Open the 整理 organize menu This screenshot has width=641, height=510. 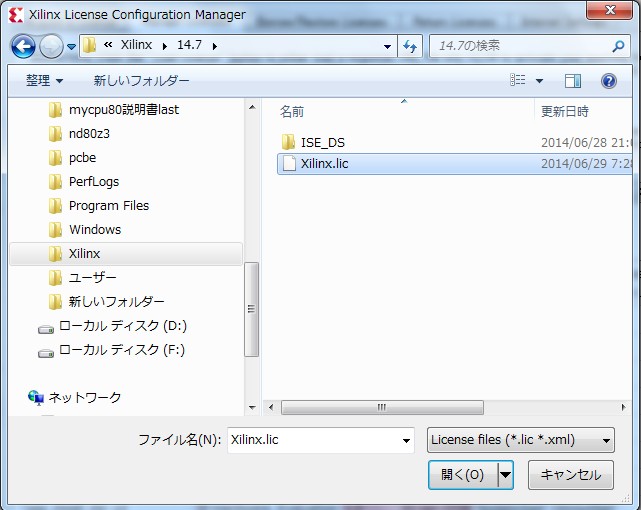45,81
